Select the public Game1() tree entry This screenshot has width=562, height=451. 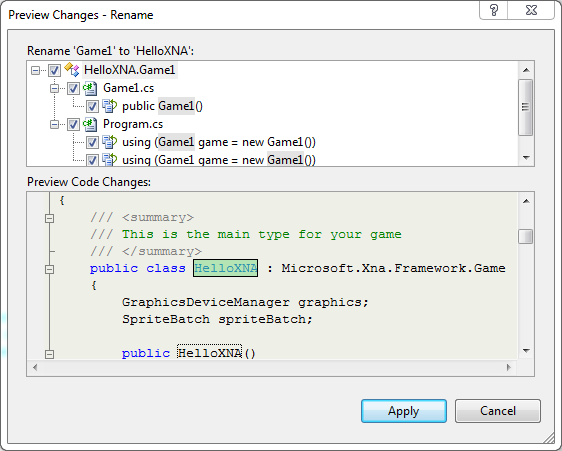[x=162, y=106]
